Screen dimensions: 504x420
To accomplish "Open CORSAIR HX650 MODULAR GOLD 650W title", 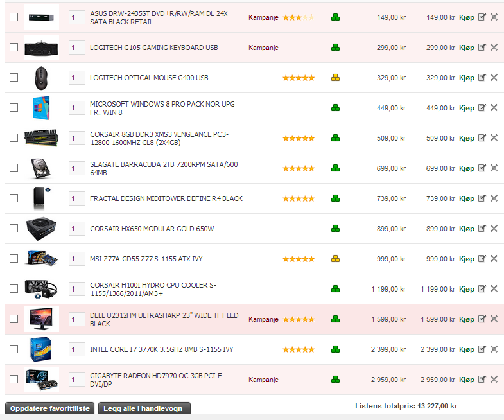I will pos(152,229).
